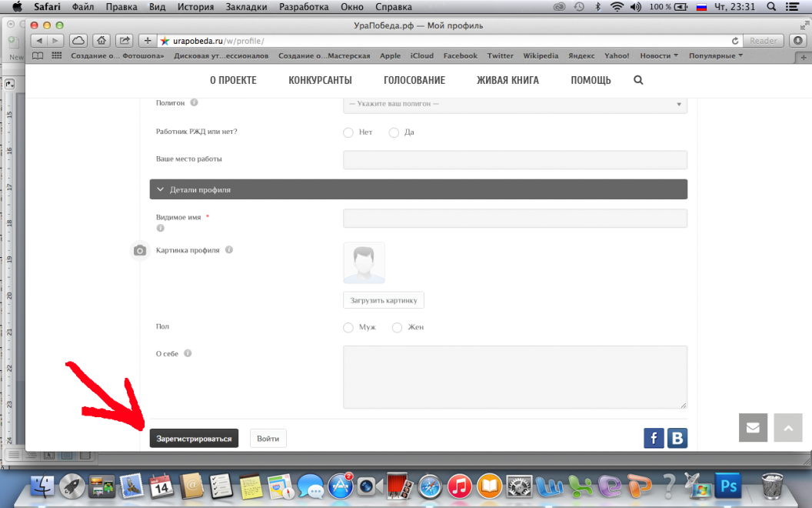Go to ПОМОЩЬ page
Viewport: 812px width, 508px height.
(591, 80)
